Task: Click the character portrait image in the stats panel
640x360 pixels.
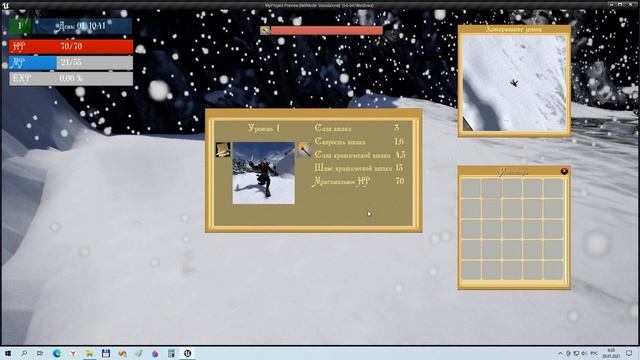Action: pos(264,173)
